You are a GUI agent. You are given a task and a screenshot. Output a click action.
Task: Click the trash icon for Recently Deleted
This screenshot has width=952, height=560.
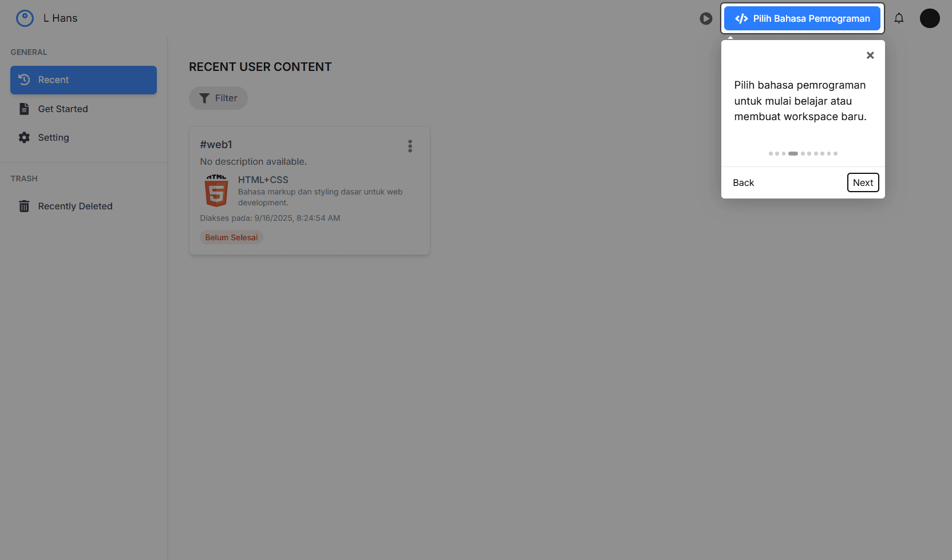pos(24,206)
